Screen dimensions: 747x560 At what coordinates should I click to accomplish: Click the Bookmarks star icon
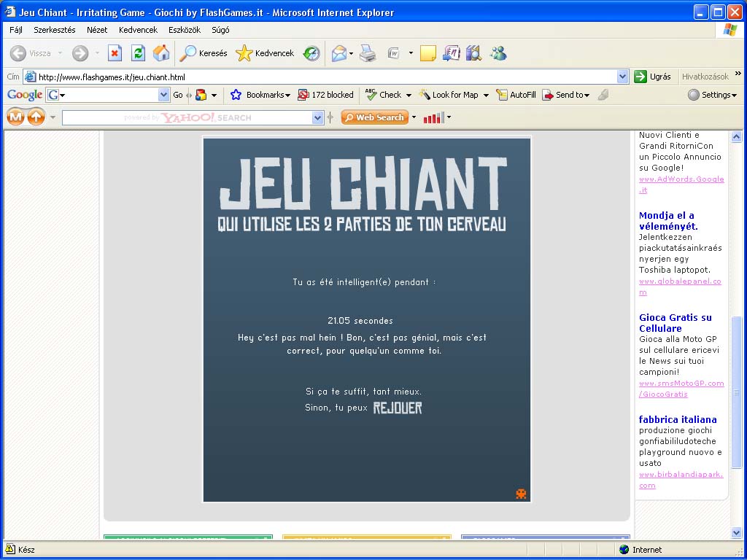coord(236,95)
